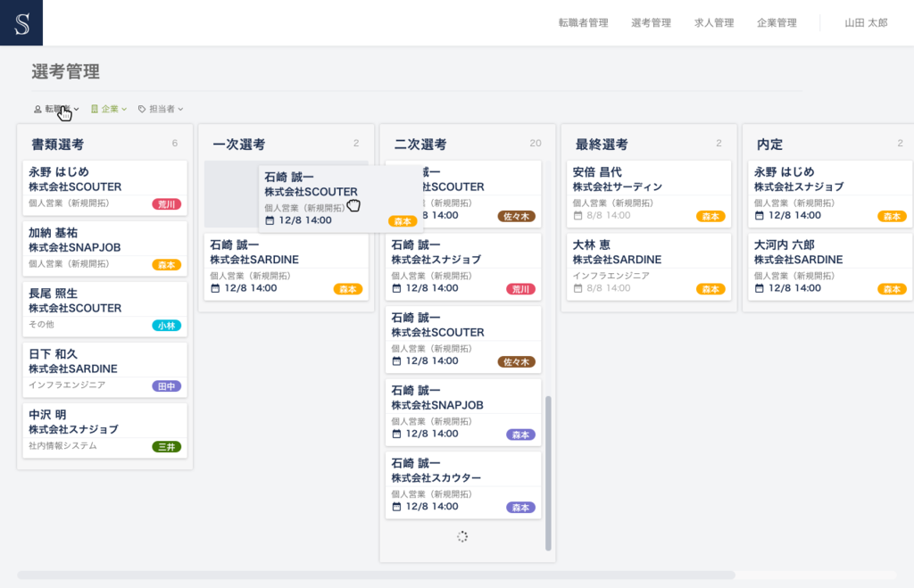Click the tag icon beside 担当者 filter

point(142,109)
